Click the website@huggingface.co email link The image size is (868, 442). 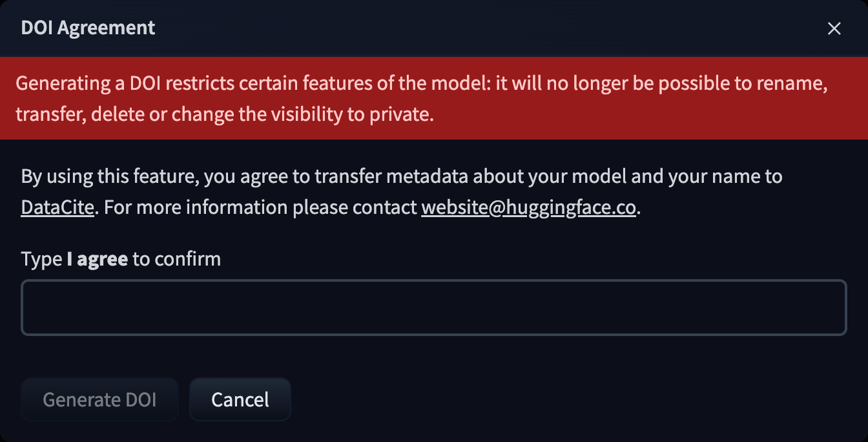(x=528, y=208)
